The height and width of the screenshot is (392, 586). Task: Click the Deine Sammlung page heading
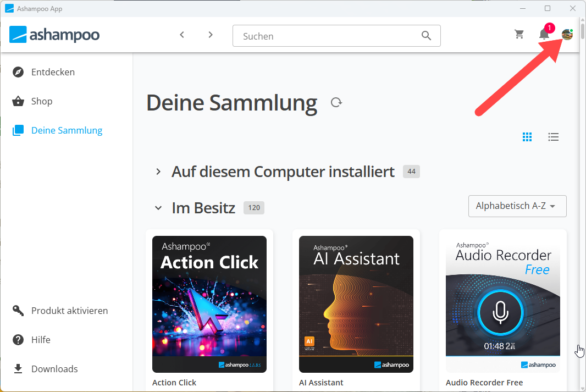point(232,103)
